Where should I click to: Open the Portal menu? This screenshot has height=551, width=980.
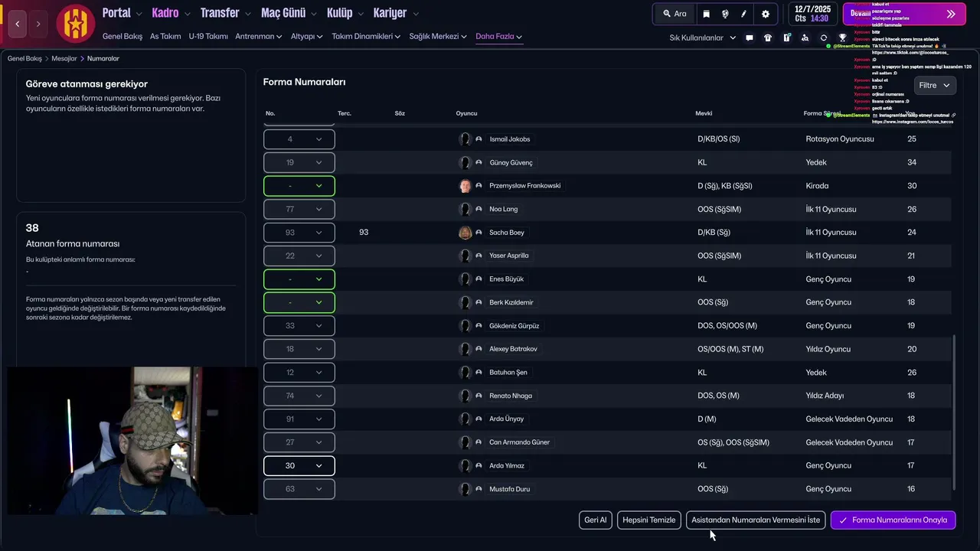[122, 13]
